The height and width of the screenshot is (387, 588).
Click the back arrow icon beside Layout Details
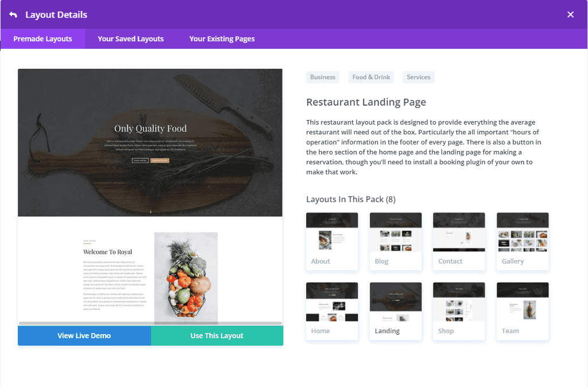point(13,14)
